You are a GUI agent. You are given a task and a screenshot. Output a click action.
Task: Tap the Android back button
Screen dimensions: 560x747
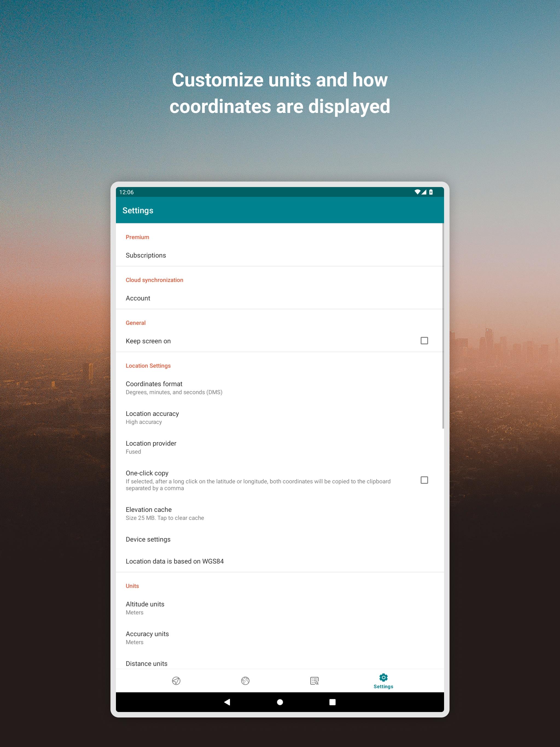pyautogui.click(x=227, y=702)
